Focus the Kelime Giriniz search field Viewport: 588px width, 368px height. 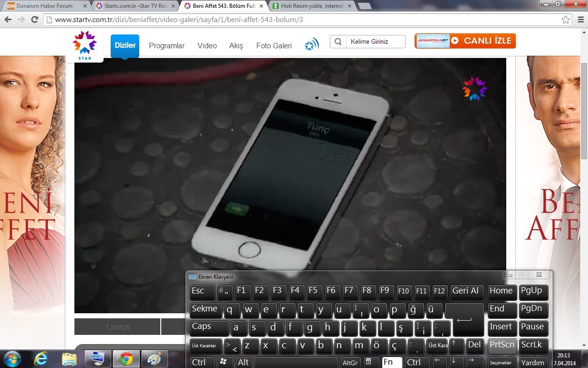(x=376, y=41)
